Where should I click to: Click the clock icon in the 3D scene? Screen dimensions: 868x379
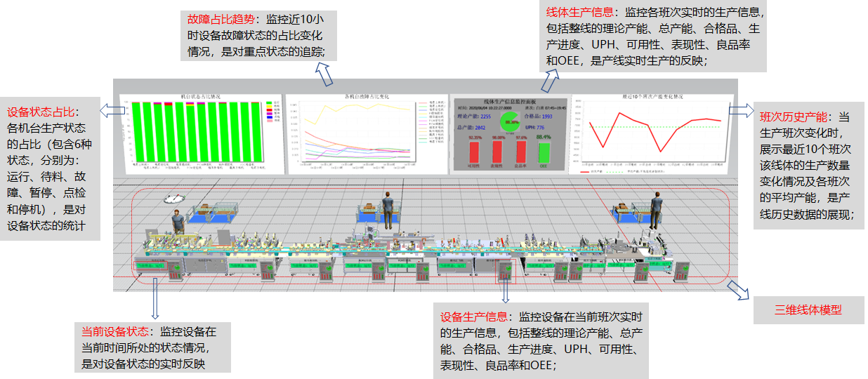tap(171, 199)
